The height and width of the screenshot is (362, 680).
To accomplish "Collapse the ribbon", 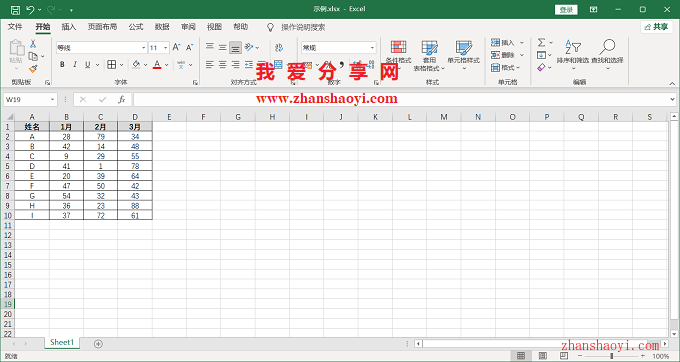I will point(672,83).
